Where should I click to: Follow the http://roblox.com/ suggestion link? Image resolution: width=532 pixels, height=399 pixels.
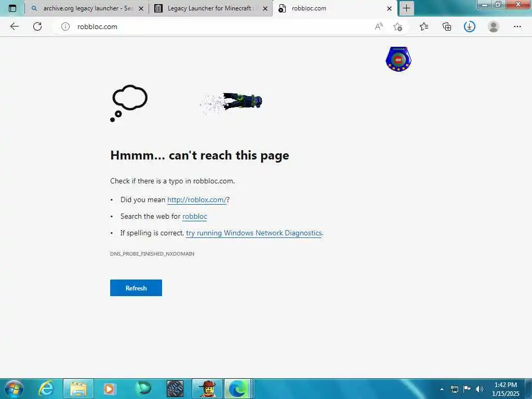197,200
